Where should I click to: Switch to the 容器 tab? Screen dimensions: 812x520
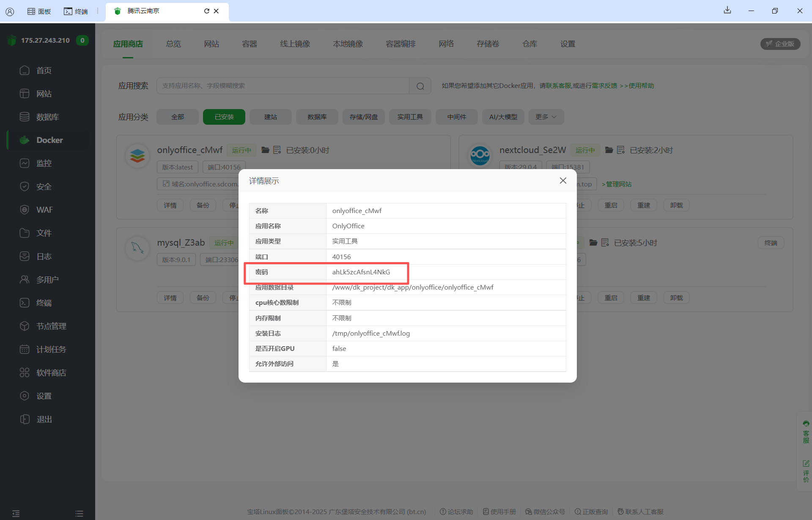click(x=249, y=44)
